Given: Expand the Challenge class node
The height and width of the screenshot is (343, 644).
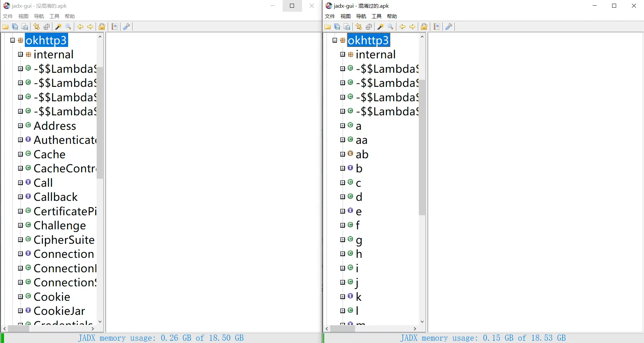Looking at the screenshot, I should click(20, 225).
